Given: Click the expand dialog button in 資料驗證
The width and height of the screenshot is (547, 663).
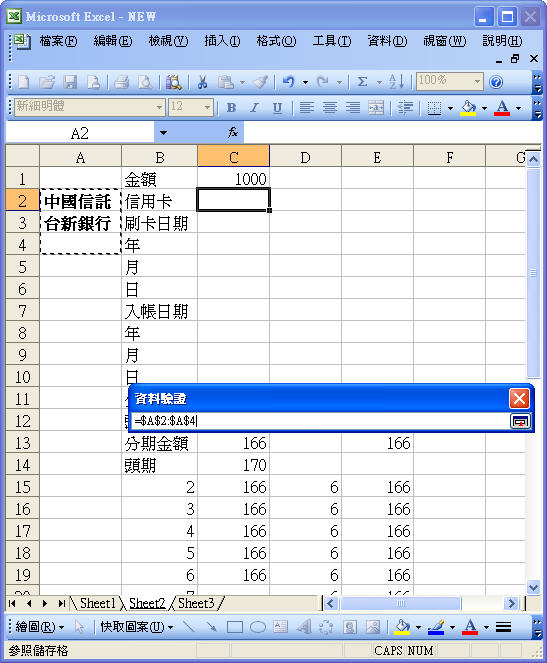Looking at the screenshot, I should tap(520, 421).
